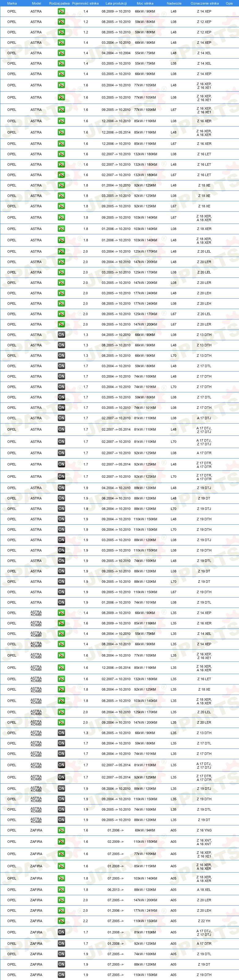Click petrol pump icon in Z 16 YNG row

tap(61, 830)
